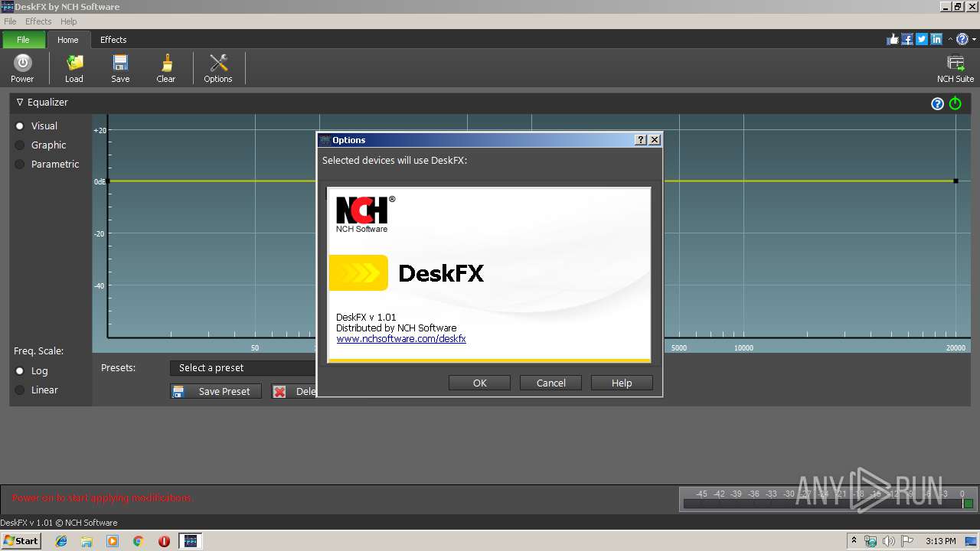
Task: Click the Delete preset button
Action: pyautogui.click(x=294, y=391)
